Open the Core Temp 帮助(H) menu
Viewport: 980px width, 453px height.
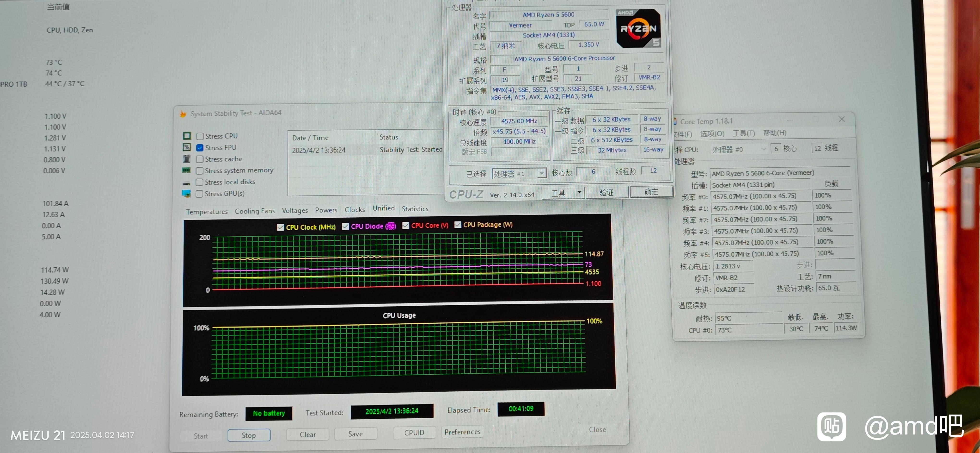[775, 133]
